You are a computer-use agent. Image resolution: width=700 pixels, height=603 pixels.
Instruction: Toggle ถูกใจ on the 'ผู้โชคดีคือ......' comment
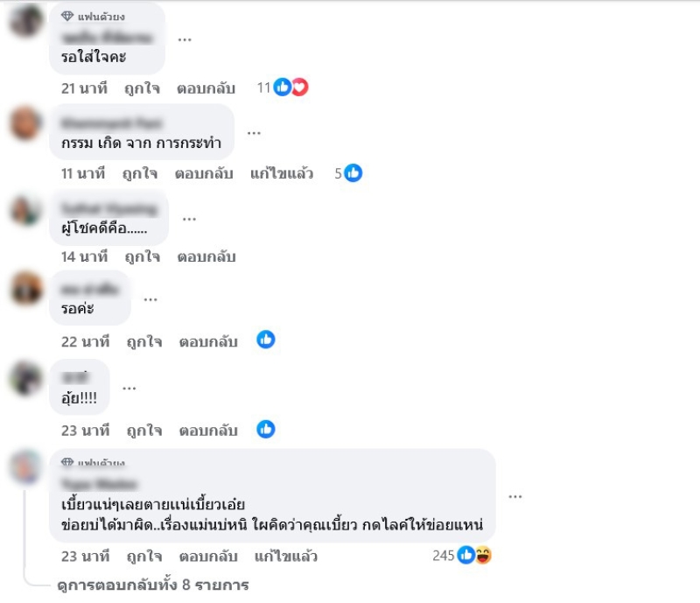143,256
